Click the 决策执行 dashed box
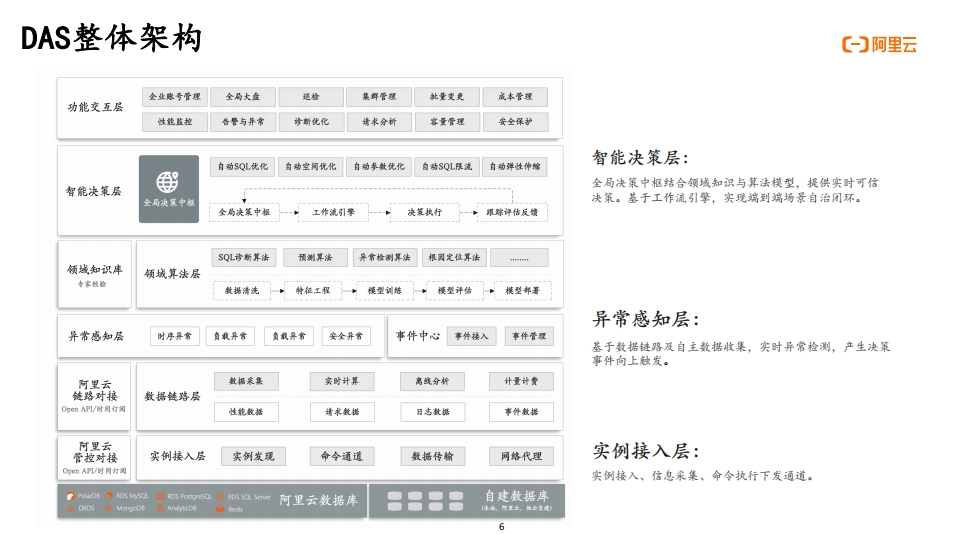 tap(424, 212)
